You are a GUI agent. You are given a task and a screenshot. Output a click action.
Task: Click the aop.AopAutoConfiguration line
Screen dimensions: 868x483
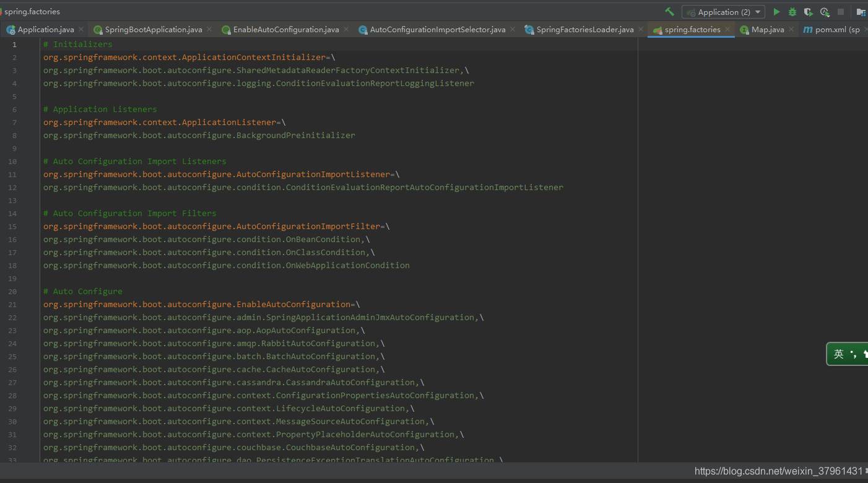click(x=204, y=330)
